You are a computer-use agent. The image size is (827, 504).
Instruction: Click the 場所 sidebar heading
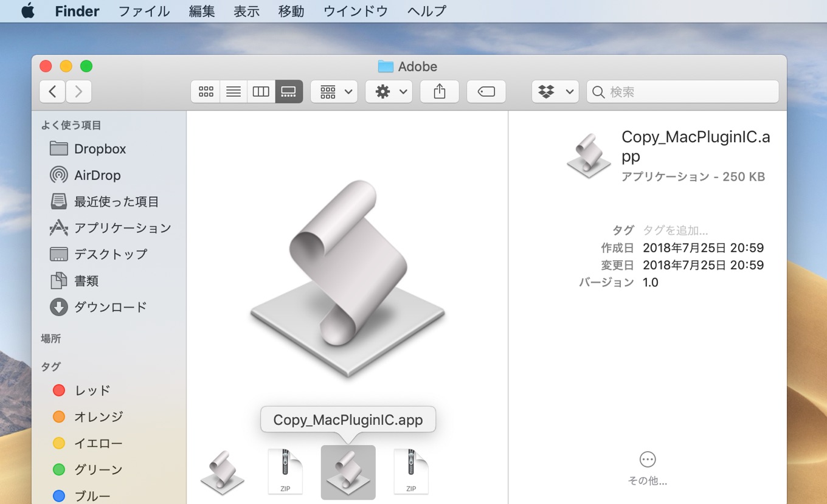coord(51,339)
